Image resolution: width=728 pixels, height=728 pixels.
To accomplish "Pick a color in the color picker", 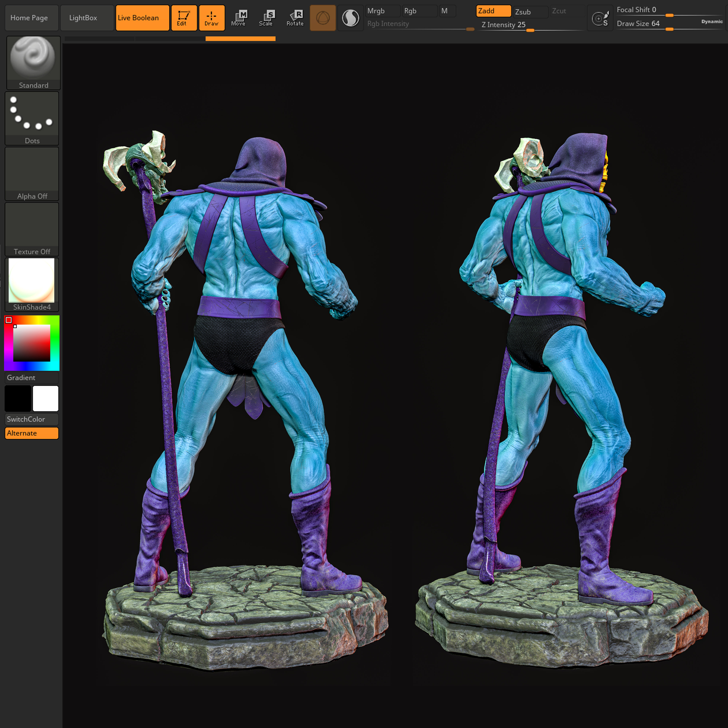I will pyautogui.click(x=32, y=343).
